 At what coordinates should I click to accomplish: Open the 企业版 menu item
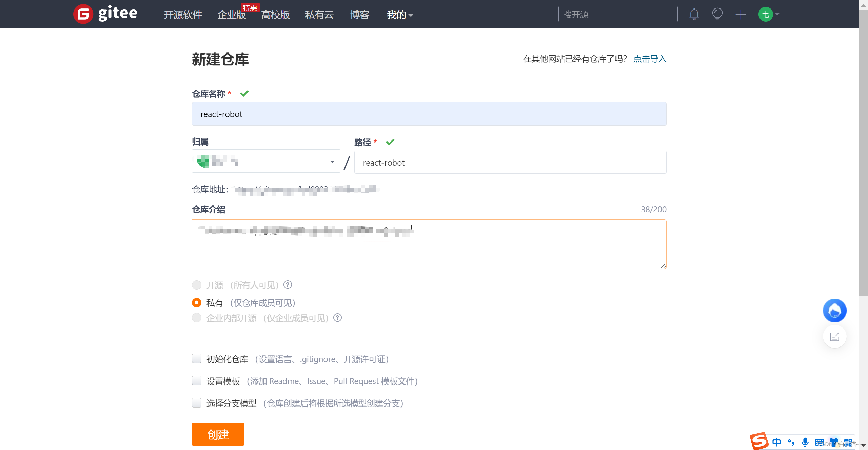[231, 15]
